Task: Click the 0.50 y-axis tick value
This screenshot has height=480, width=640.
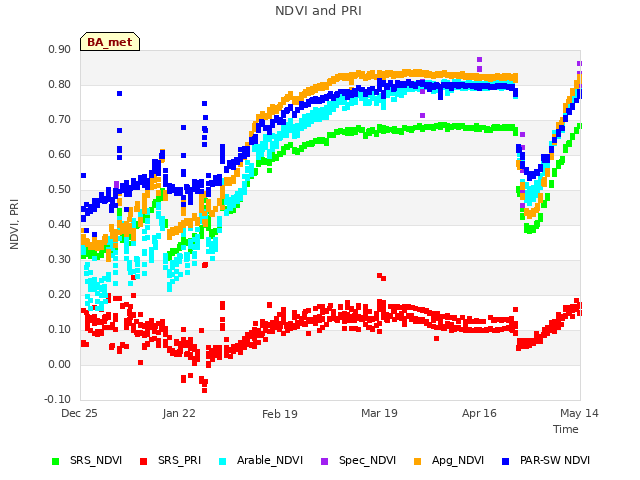Action: point(60,190)
